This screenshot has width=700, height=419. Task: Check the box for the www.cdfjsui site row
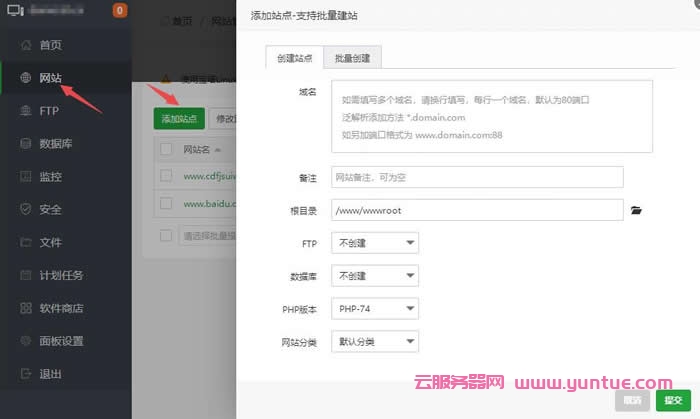[x=166, y=177]
